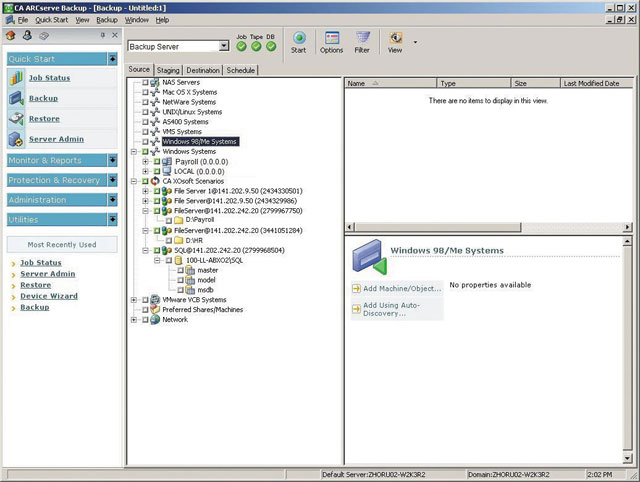The image size is (640, 482).
Task: Check the UNIX/Linux Systems checkbox
Action: pos(145,112)
